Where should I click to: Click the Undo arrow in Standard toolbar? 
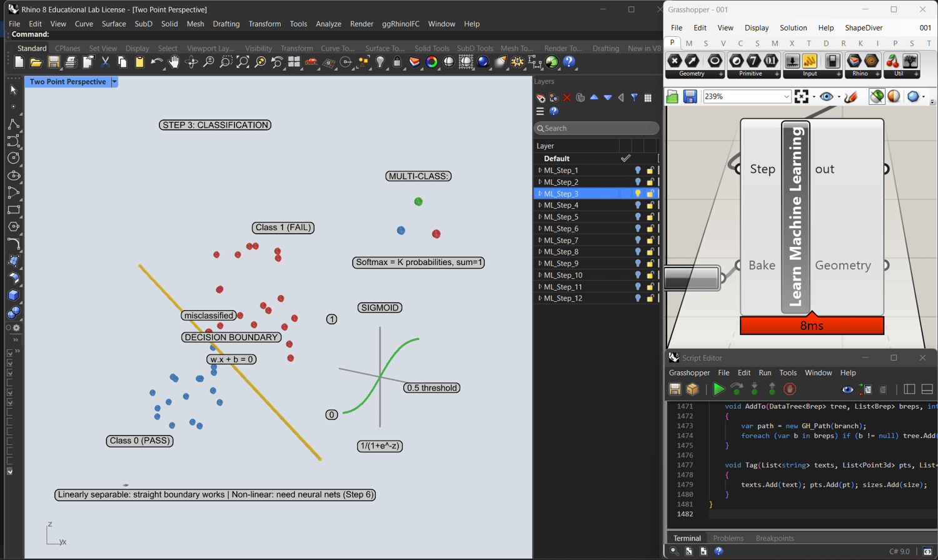[x=156, y=62]
